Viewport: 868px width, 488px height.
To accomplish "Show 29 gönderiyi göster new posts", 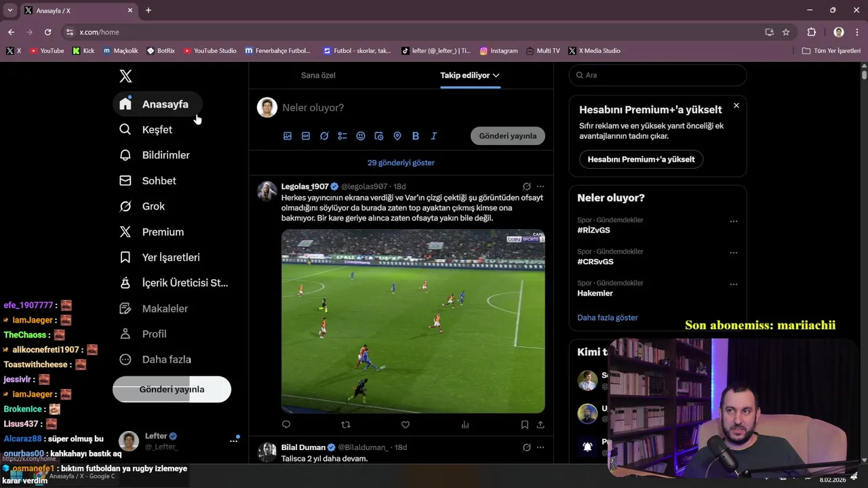I will pos(401,163).
